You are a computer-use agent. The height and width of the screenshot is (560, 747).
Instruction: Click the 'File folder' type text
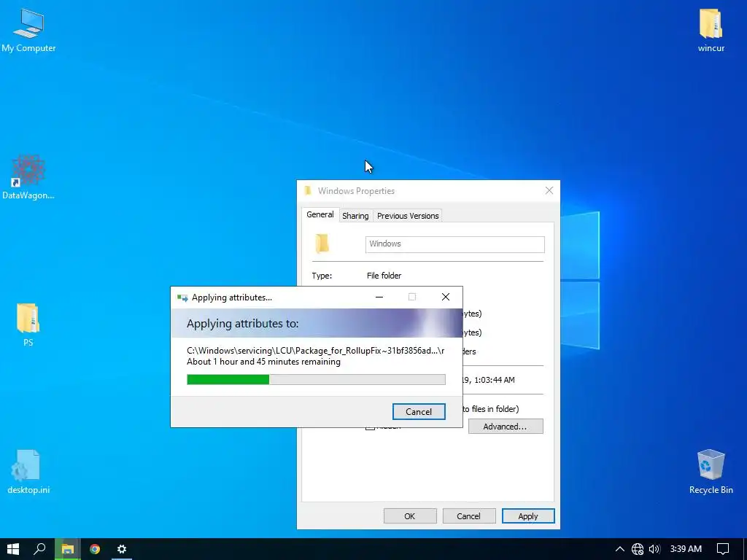point(384,276)
